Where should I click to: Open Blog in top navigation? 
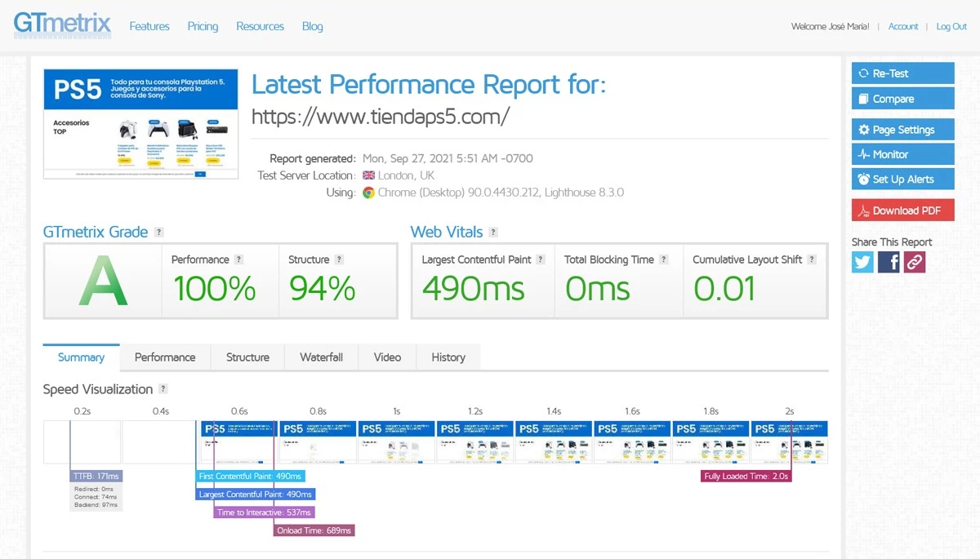click(313, 26)
